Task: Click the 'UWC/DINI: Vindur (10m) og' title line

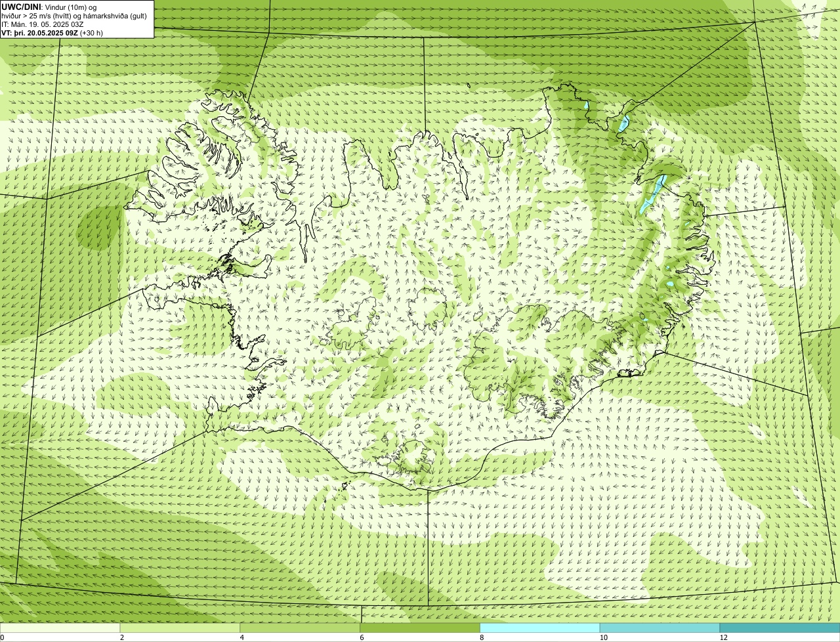Action: [49, 7]
